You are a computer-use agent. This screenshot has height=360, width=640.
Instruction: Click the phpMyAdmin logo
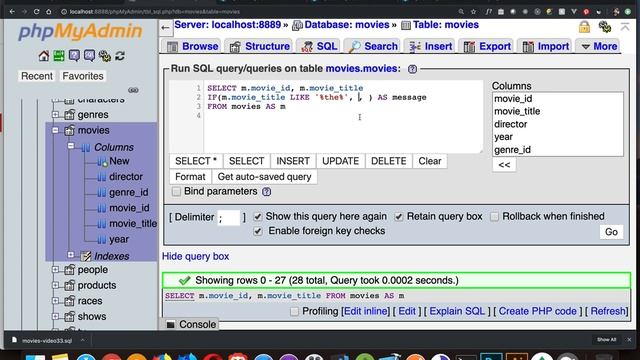pyautogui.click(x=80, y=31)
